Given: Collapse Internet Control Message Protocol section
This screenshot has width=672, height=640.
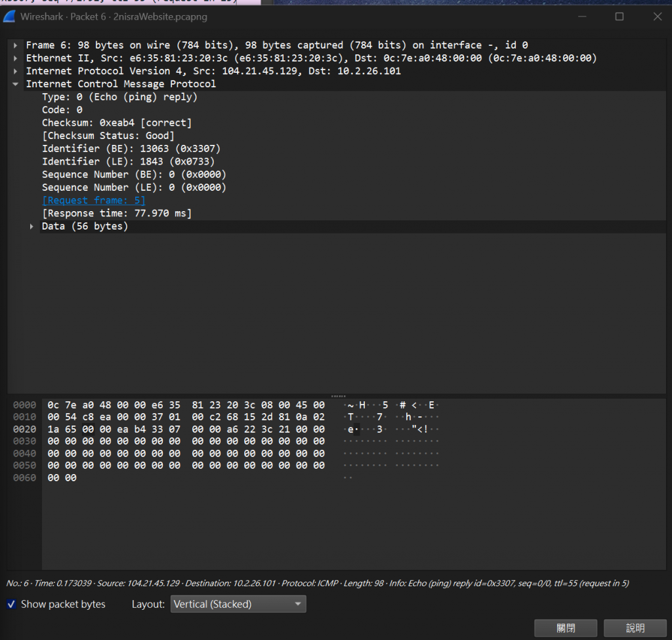Looking at the screenshot, I should [x=16, y=84].
